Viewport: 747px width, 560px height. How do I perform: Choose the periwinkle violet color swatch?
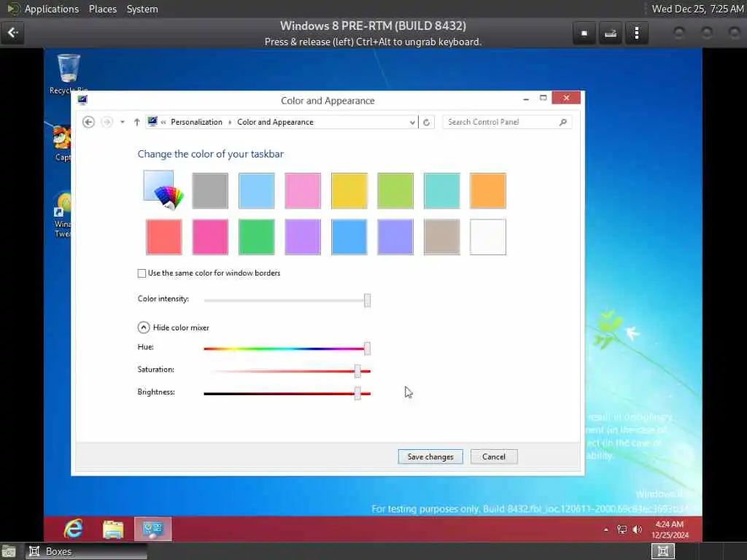[x=395, y=237]
